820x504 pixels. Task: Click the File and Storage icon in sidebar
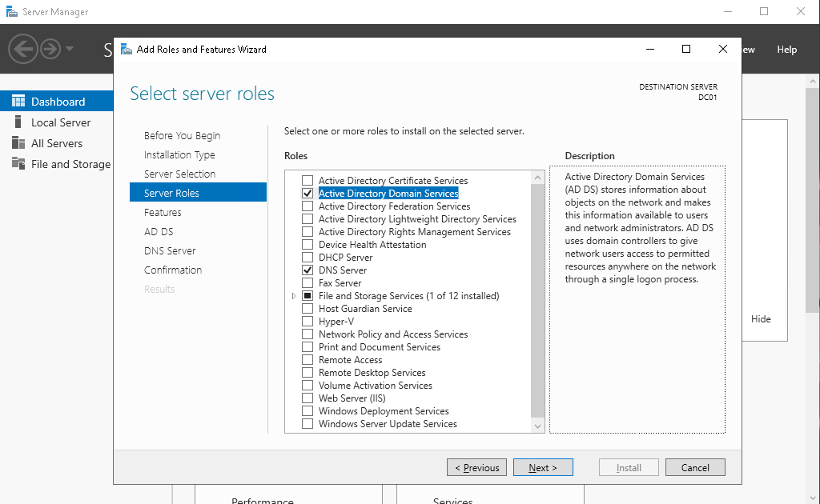[x=18, y=163]
